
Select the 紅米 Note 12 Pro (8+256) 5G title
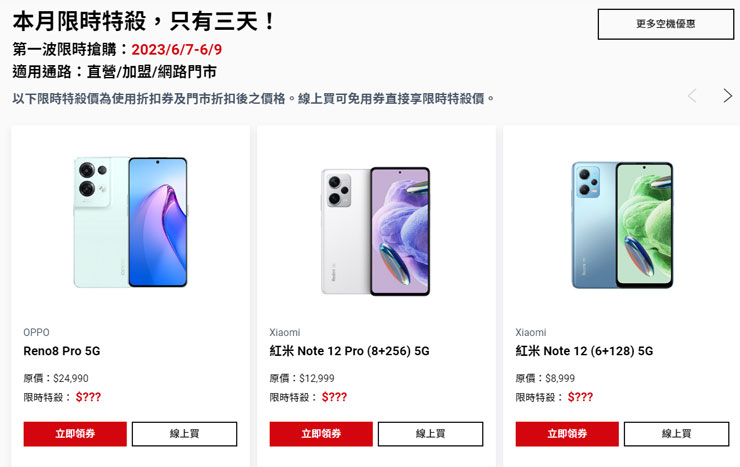(349, 351)
